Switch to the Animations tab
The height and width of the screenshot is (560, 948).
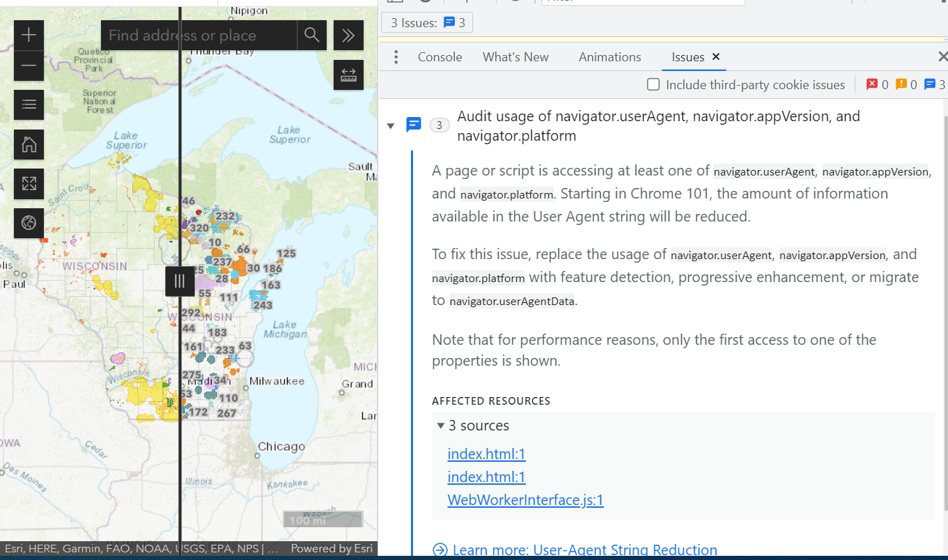[609, 57]
